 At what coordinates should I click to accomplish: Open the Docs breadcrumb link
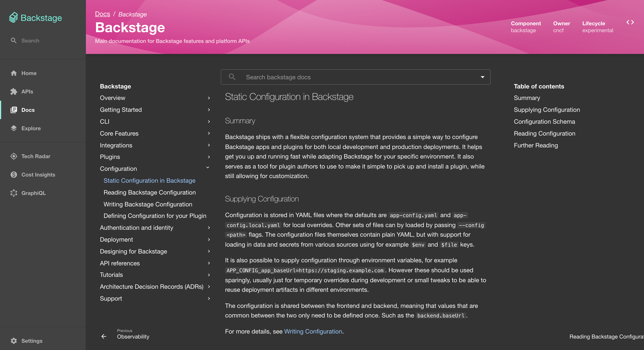(x=102, y=14)
